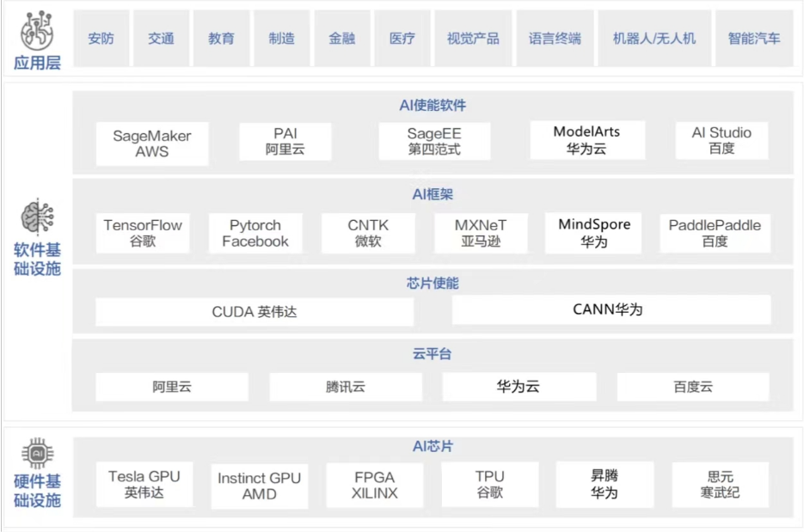804x532 pixels.
Task: Click the CUDA 英伟达 box
Action: 254,312
